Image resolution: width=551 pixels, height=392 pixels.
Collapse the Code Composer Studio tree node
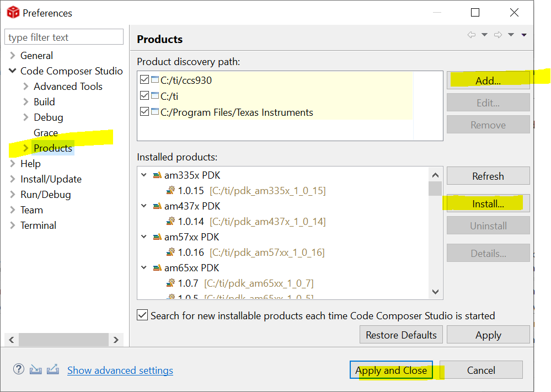tap(12, 71)
